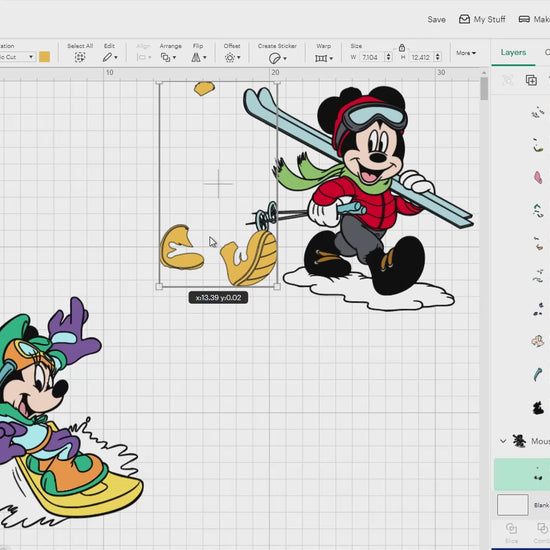Open the Warp tool icon

click(x=321, y=58)
